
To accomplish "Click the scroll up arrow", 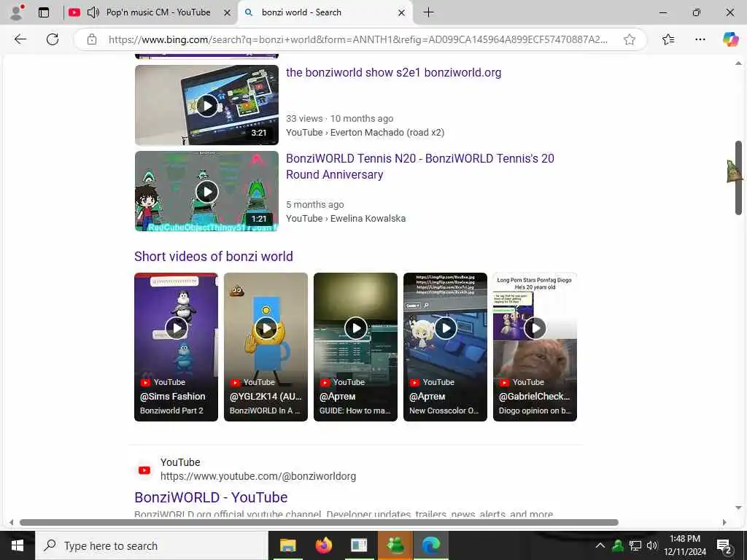I will [738, 63].
